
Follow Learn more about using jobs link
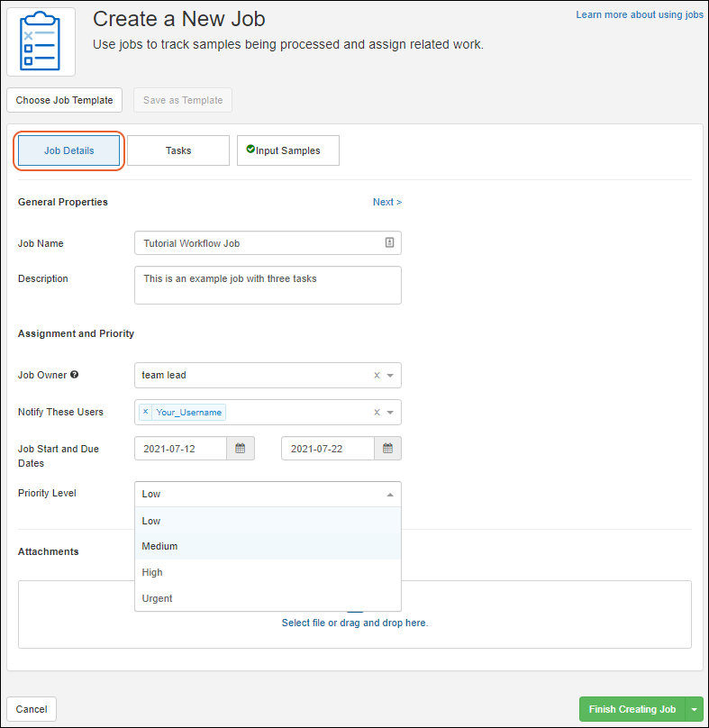point(640,15)
